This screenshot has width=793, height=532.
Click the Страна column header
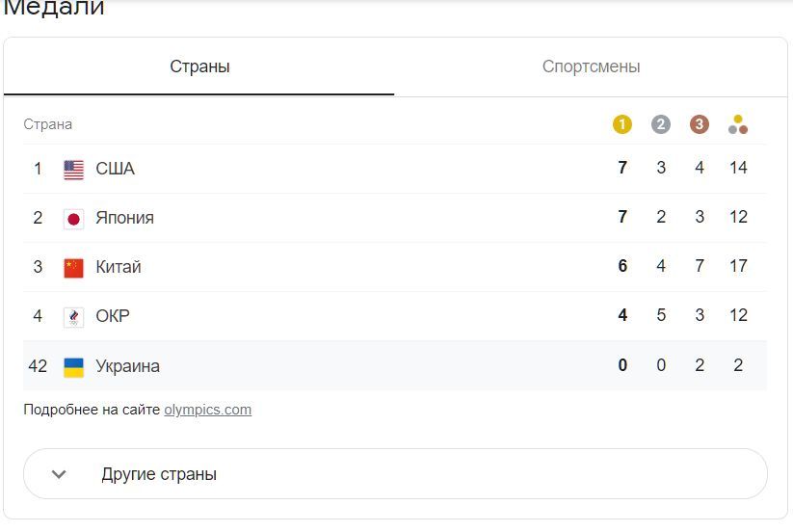(48, 124)
